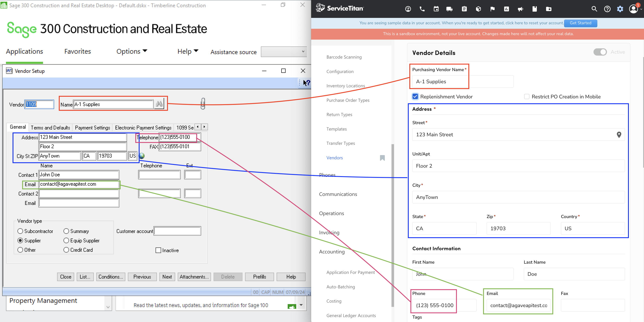Click the Next button in Vendor Setup
This screenshot has width=644, height=322.
[167, 277]
